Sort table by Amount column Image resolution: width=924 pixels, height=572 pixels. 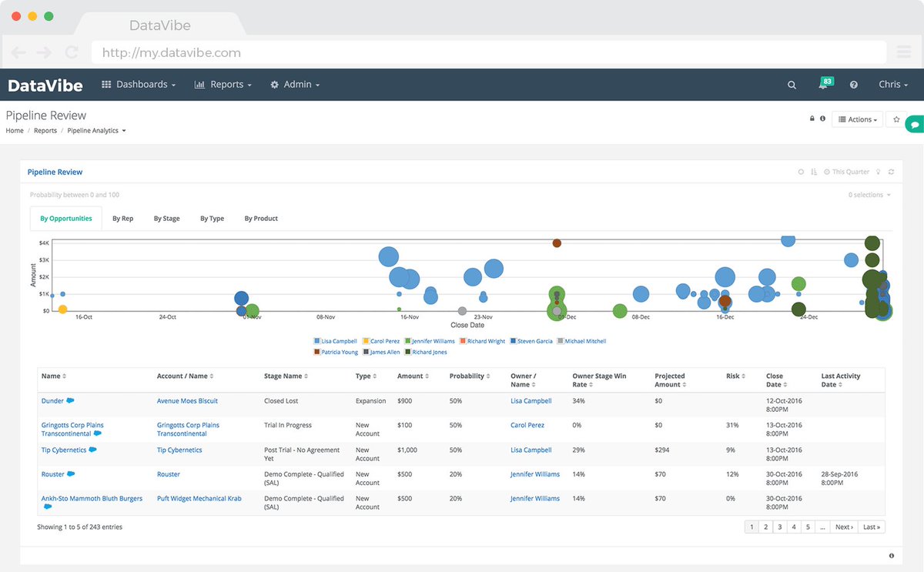(x=413, y=376)
